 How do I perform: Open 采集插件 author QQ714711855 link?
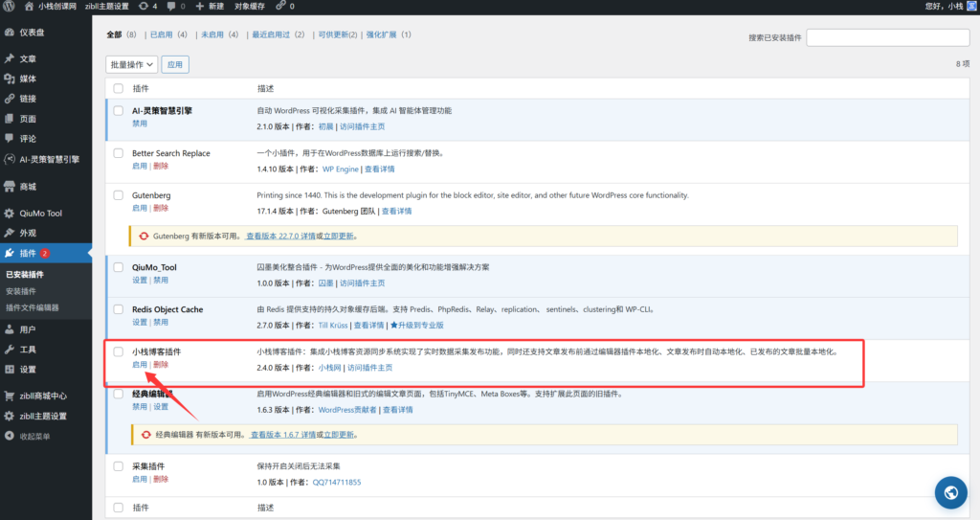tap(337, 483)
